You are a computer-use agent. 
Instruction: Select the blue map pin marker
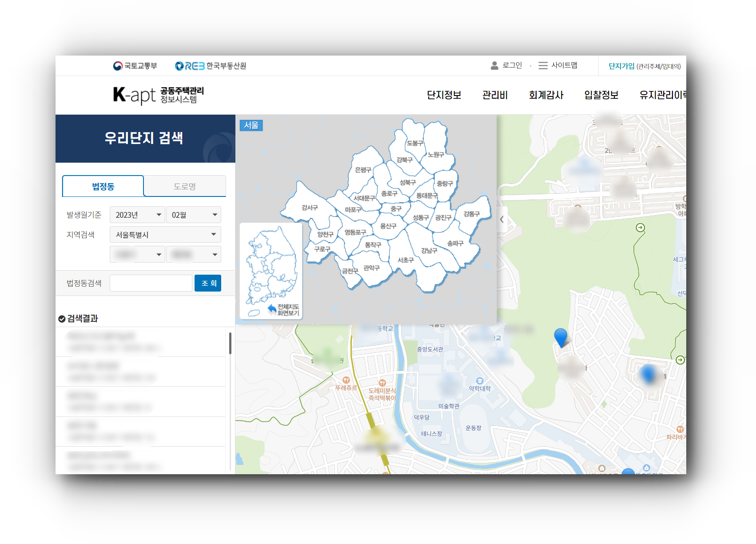[x=561, y=338]
